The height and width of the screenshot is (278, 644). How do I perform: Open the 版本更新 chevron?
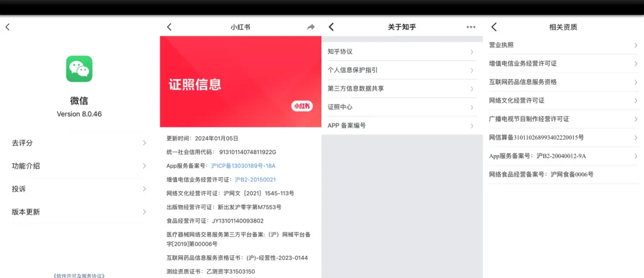click(144, 212)
